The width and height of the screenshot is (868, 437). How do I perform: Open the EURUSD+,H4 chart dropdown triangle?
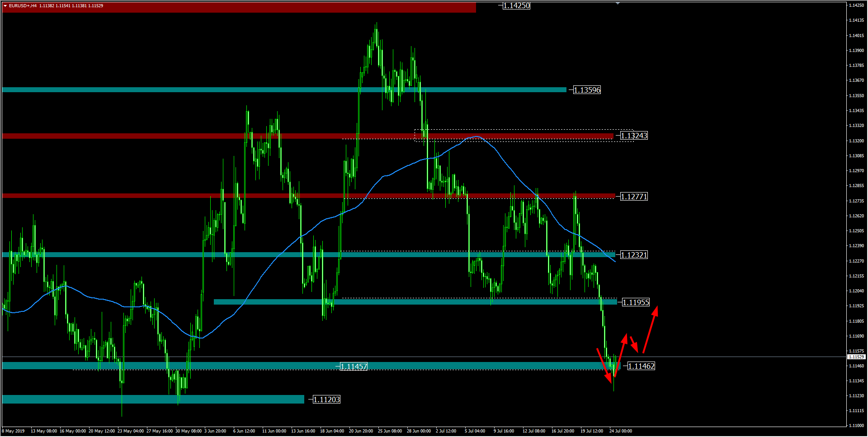pyautogui.click(x=5, y=6)
